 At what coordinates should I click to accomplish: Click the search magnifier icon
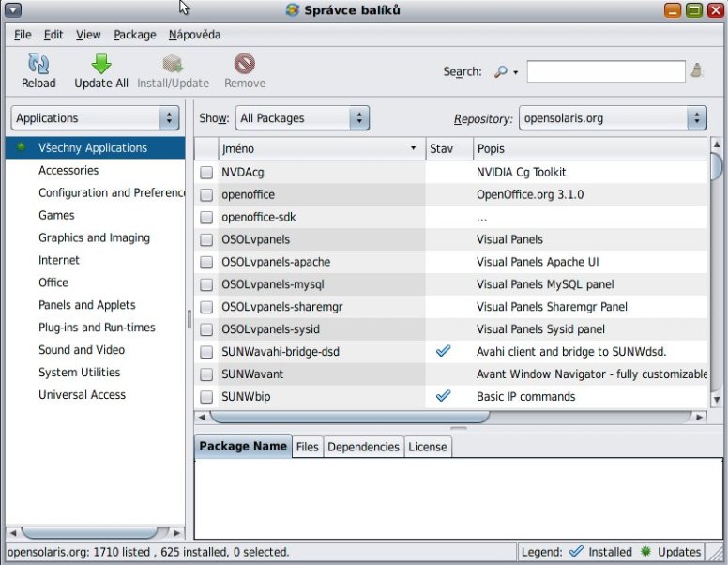coord(502,71)
